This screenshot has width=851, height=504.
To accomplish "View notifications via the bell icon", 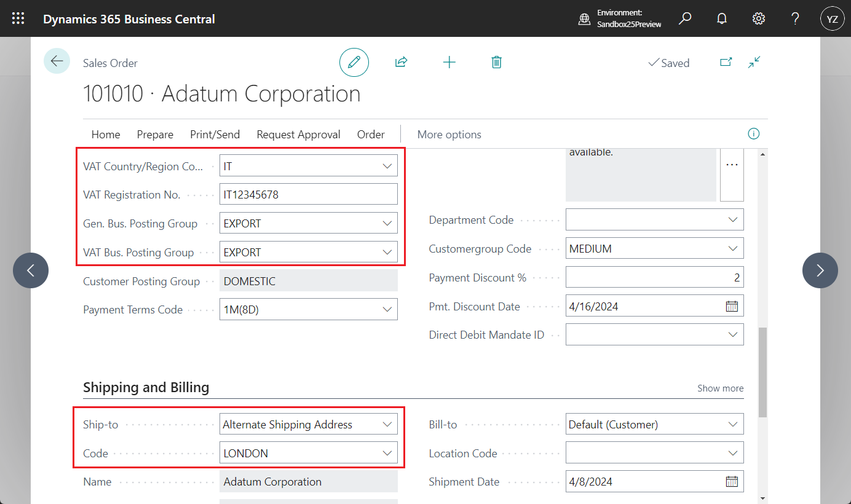I will (721, 18).
